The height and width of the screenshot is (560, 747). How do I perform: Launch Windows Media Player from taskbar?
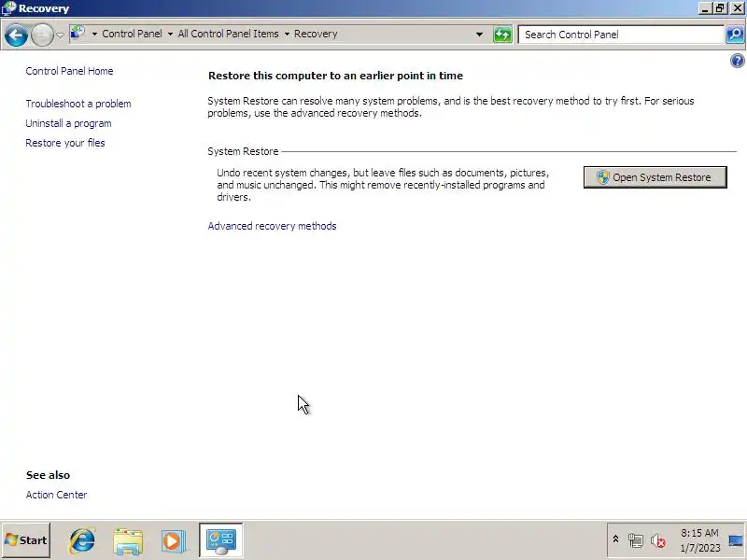click(x=173, y=541)
